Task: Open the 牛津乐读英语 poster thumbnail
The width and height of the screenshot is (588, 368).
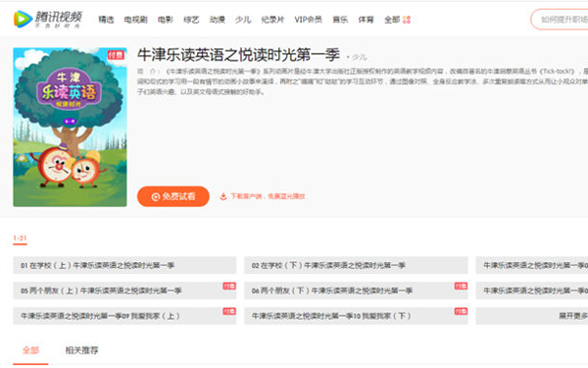Action: click(x=71, y=127)
